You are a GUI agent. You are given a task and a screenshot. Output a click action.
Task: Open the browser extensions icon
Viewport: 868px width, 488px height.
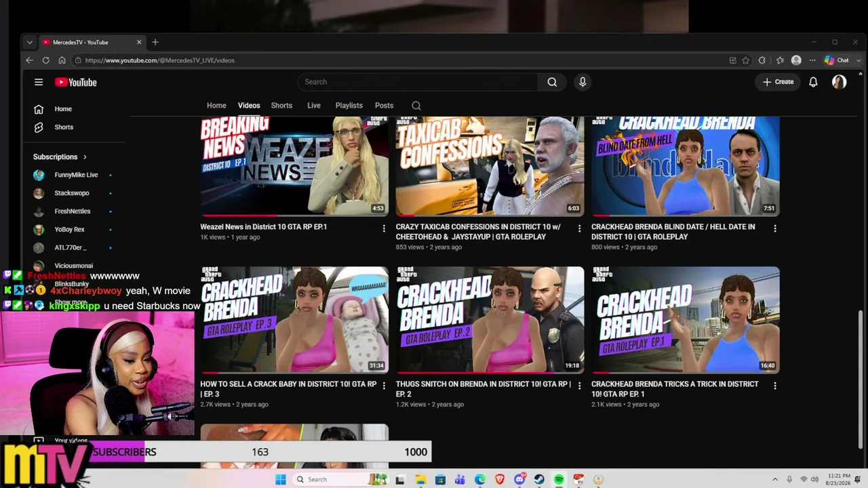[762, 60]
